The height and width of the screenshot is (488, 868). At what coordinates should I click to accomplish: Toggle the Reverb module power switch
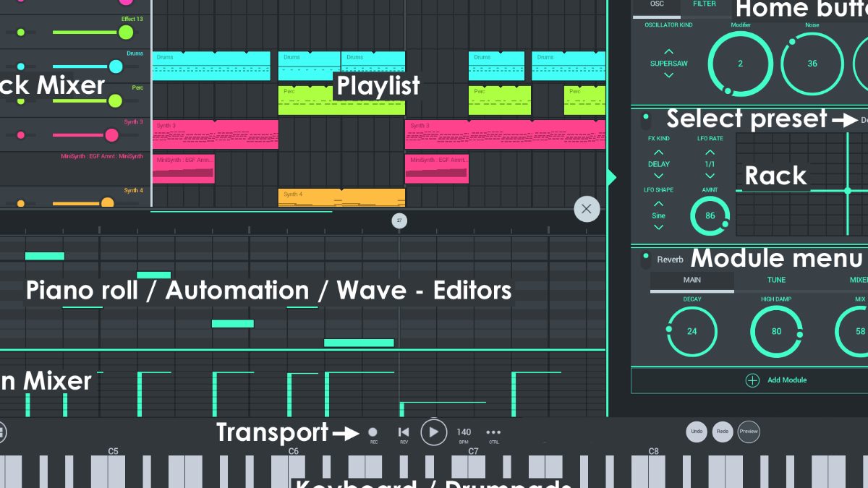click(645, 260)
